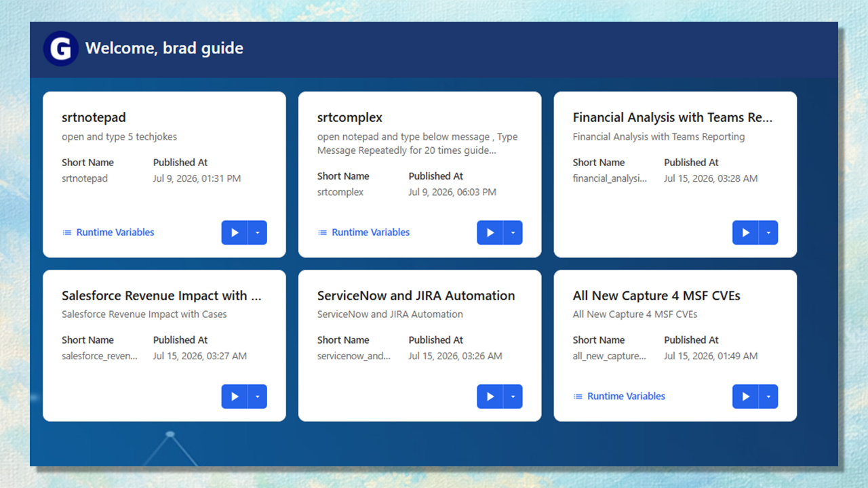Click the G logo avatar in header

(x=61, y=49)
